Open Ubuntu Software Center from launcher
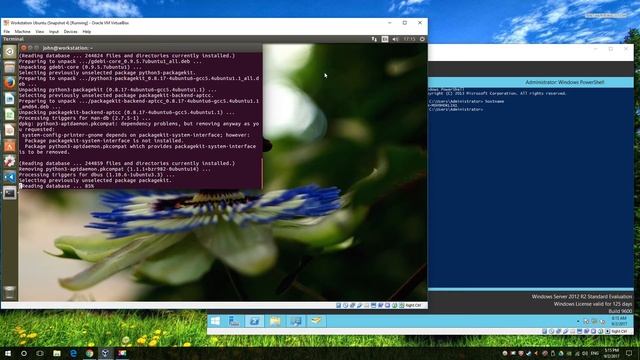640x360 pixels. pos(10,146)
